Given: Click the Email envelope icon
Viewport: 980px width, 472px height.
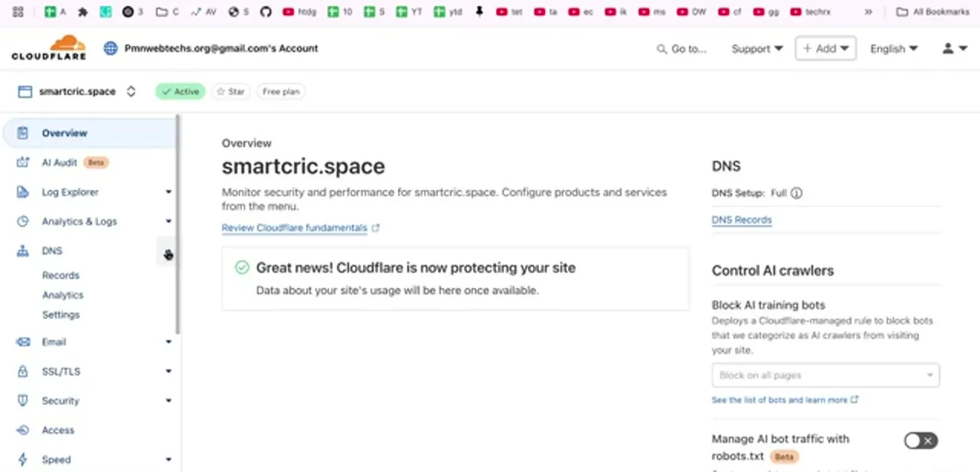Looking at the screenshot, I should click(23, 342).
